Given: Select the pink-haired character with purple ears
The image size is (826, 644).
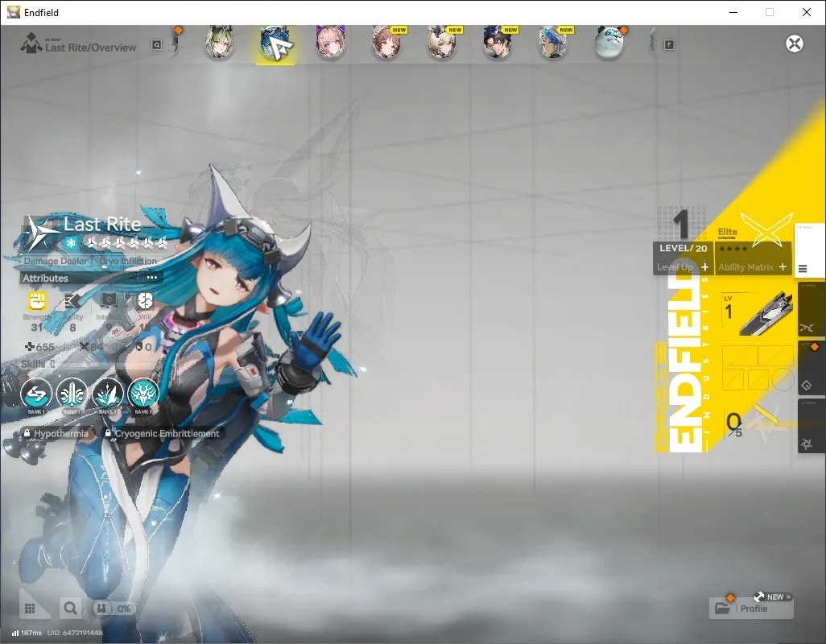Looking at the screenshot, I should [x=331, y=43].
